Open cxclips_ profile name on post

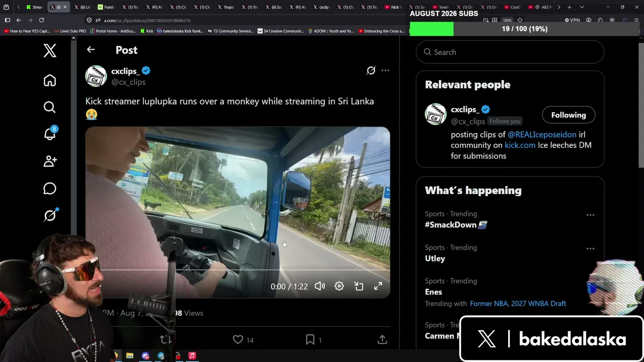[x=125, y=71]
